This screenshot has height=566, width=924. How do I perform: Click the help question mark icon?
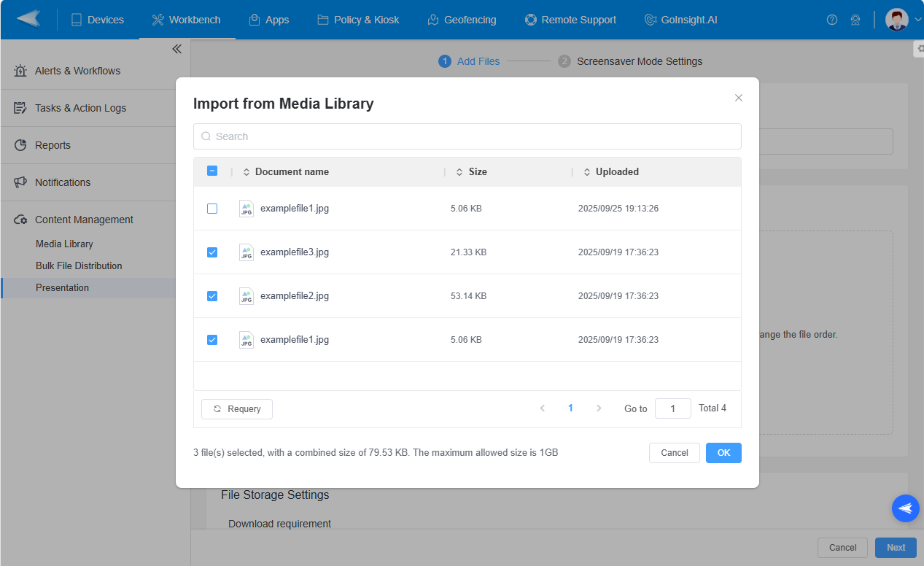coord(832,20)
